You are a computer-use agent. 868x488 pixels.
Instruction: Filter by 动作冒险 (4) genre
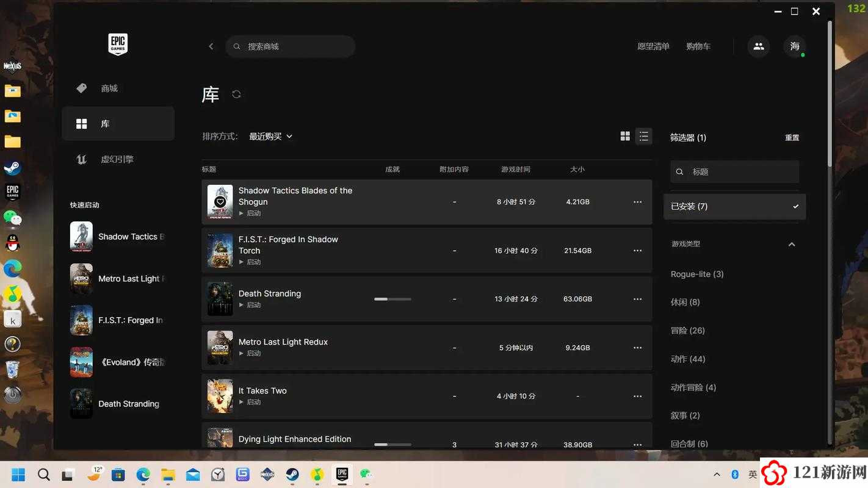click(x=693, y=387)
